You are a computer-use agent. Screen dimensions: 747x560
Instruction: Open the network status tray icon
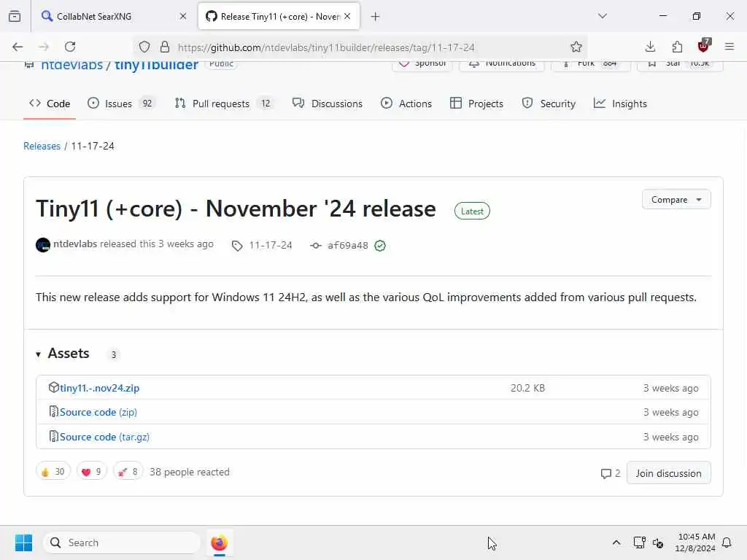coord(639,542)
